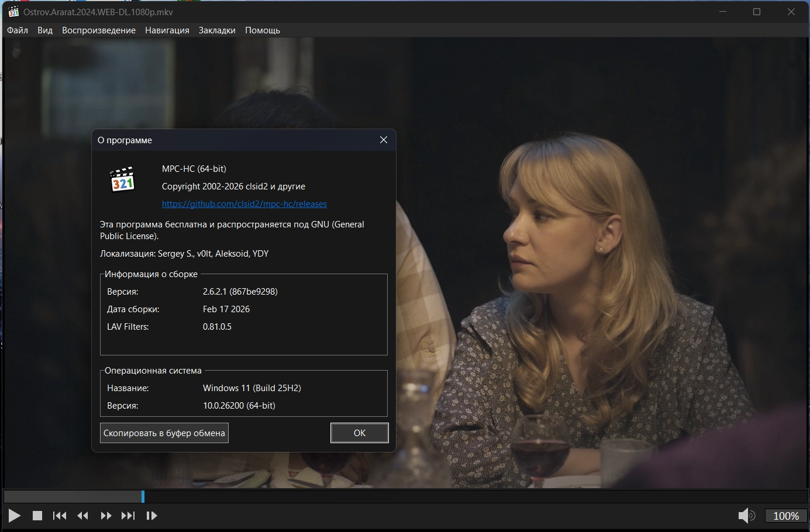810x532 pixels.
Task: Click the LAV Filters label
Action: pos(128,326)
